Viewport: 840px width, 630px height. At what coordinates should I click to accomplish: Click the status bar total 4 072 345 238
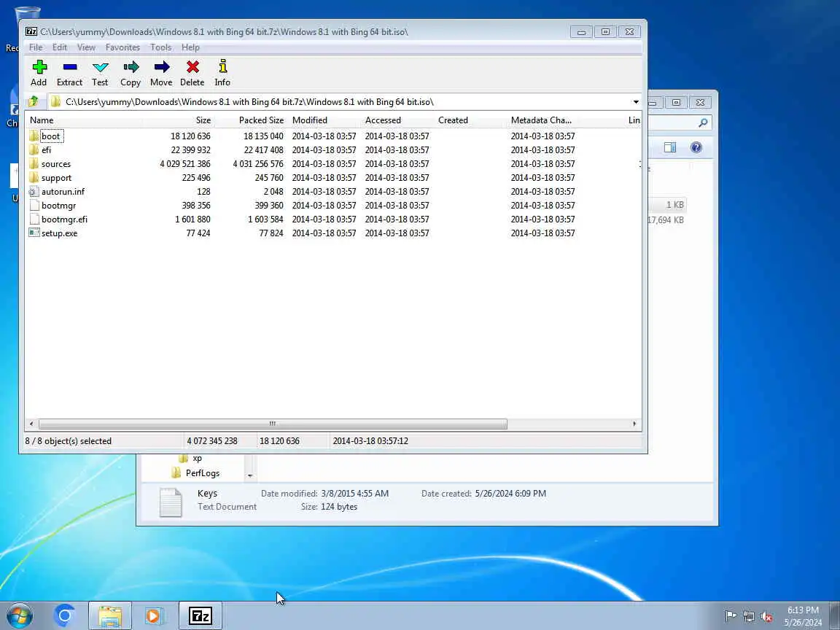pyautogui.click(x=212, y=441)
